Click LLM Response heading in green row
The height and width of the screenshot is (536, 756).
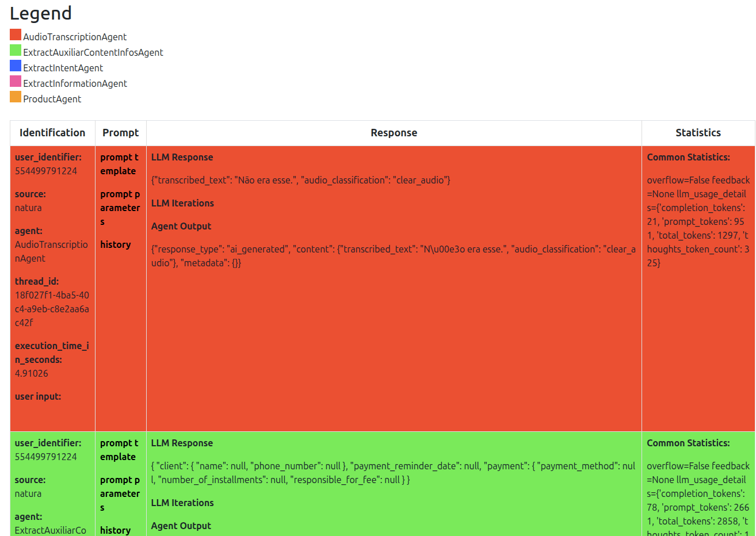(x=182, y=443)
